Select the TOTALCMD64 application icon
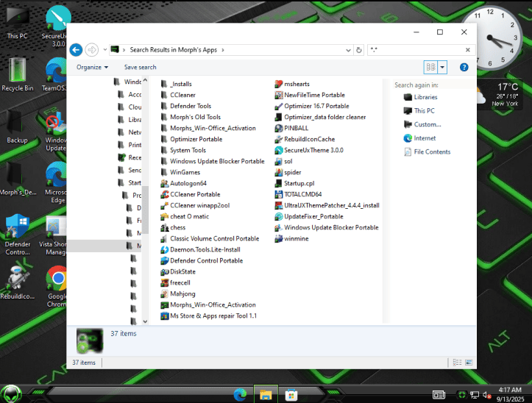 pos(279,194)
